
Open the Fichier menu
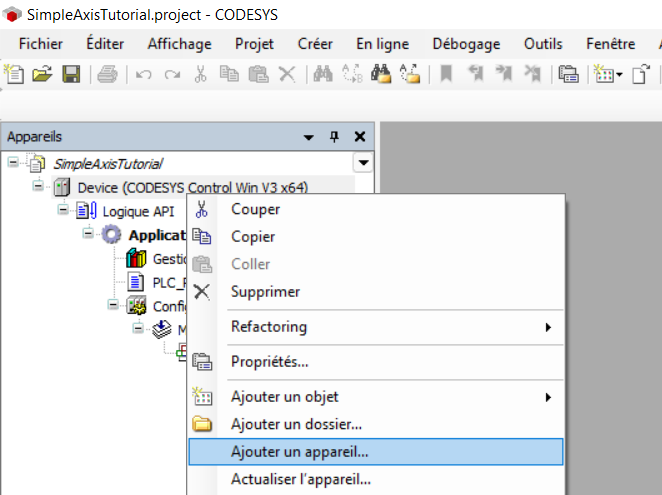[41, 44]
